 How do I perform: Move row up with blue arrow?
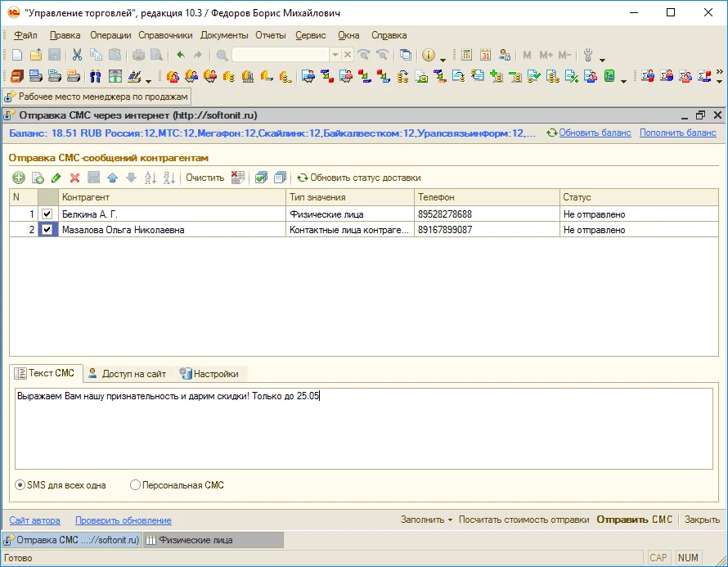click(x=112, y=178)
